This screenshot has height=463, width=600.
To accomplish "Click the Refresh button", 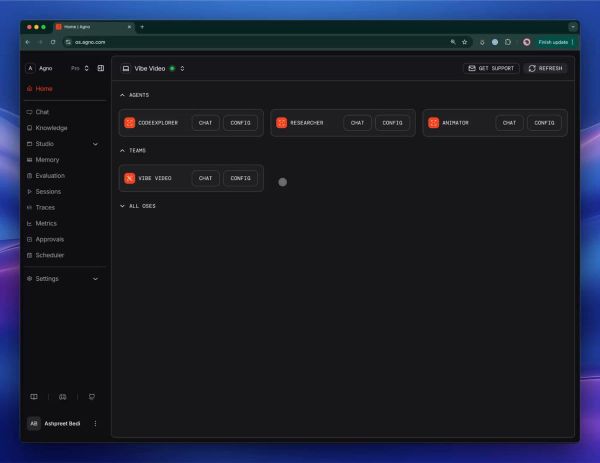I will (545, 68).
